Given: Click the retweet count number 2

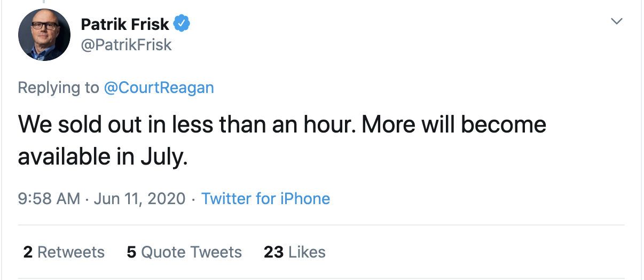Looking at the screenshot, I should pyautogui.click(x=28, y=252).
